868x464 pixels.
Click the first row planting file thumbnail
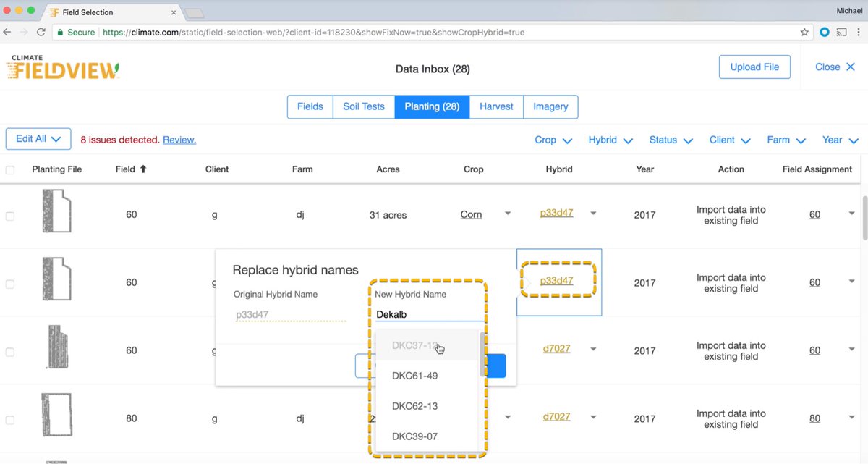[56, 211]
